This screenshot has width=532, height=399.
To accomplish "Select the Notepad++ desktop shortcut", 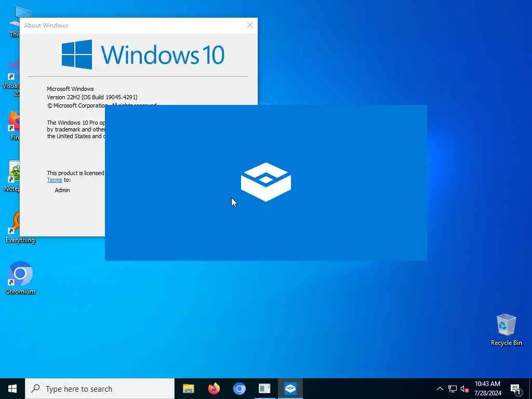I will [12, 176].
